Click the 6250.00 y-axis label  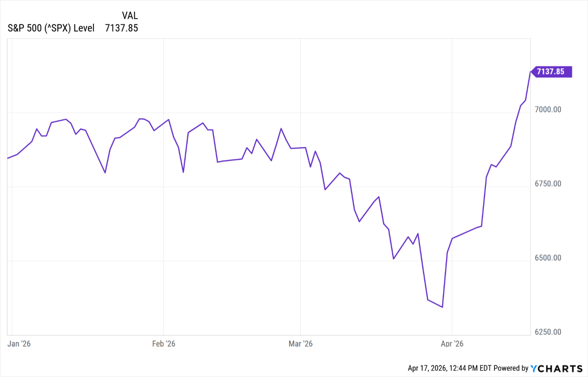click(x=548, y=332)
